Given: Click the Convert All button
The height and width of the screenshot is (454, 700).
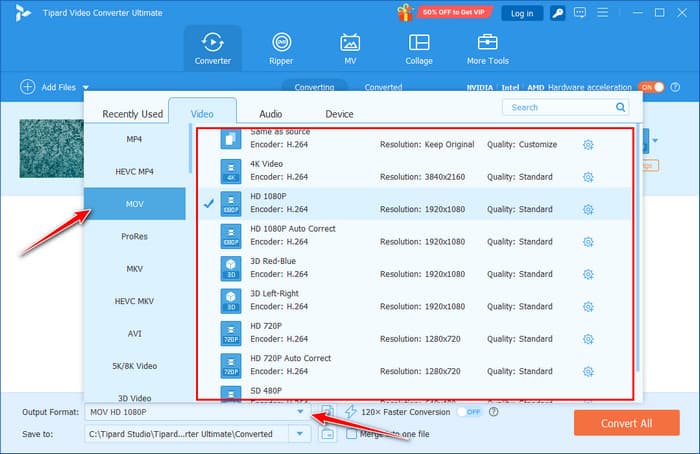Looking at the screenshot, I should pyautogui.click(x=626, y=423).
